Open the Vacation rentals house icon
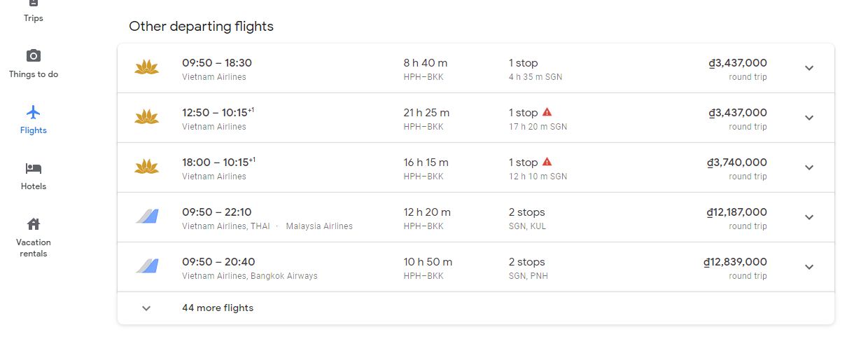Viewport: 868px width, 337px height. [33, 225]
